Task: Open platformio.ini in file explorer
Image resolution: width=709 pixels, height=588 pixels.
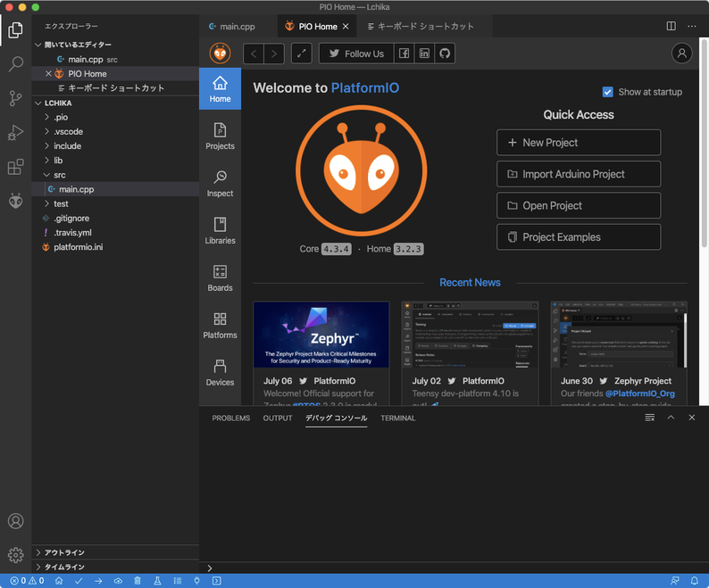Action: (78, 247)
